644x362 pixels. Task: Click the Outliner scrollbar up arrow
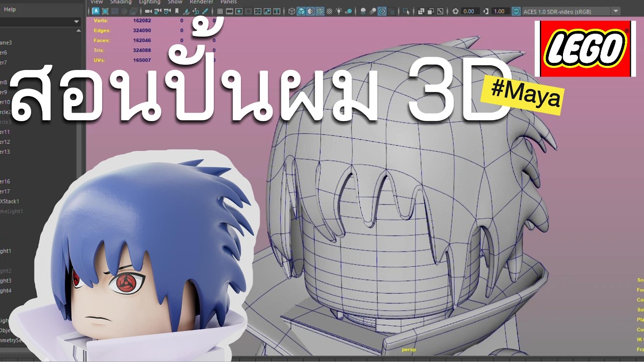pyautogui.click(x=78, y=31)
